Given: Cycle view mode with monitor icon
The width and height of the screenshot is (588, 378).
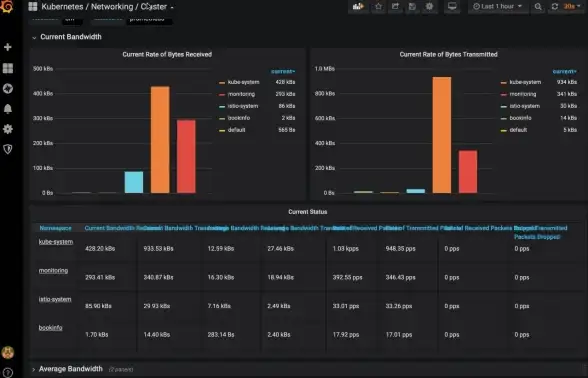Looking at the screenshot, I should click(452, 6).
